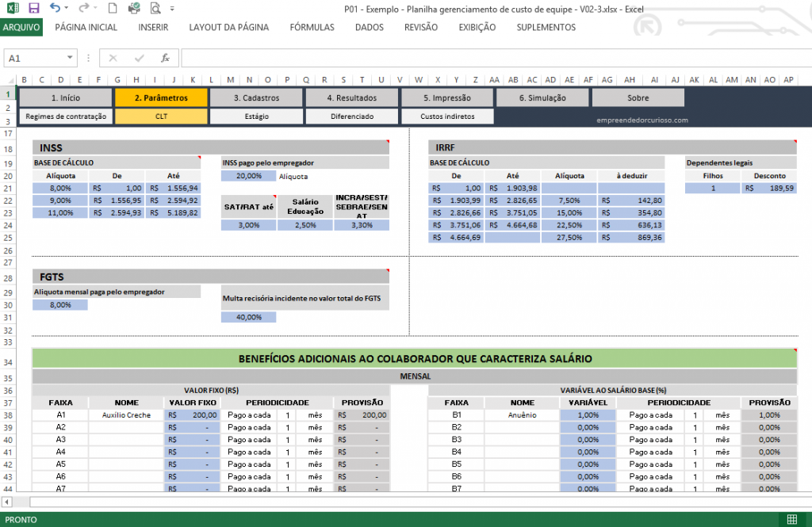Open the 3. Cadastros navigation button

(256, 97)
